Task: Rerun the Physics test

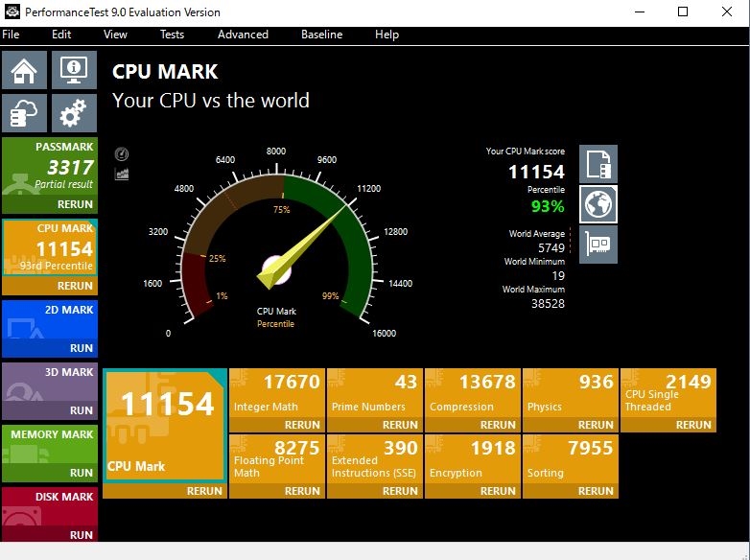Action: point(571,425)
